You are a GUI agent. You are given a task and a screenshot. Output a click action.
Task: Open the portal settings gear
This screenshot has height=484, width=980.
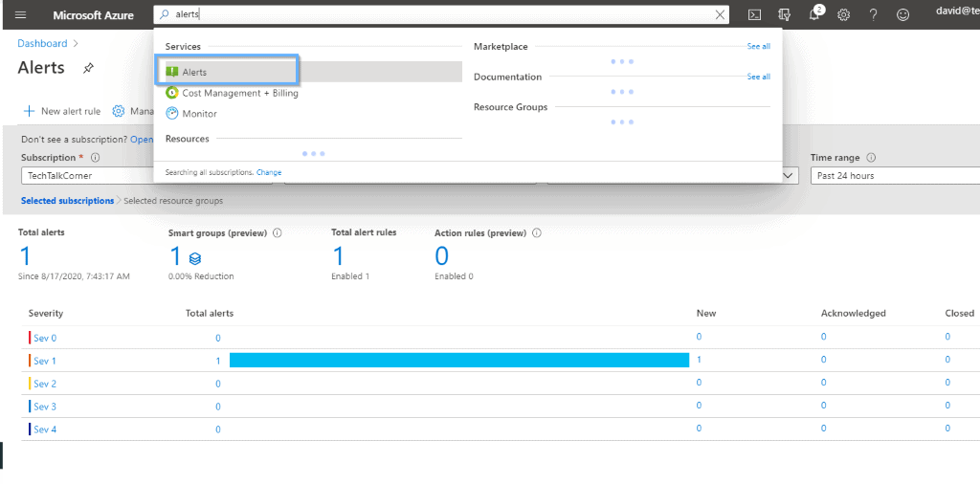click(844, 15)
